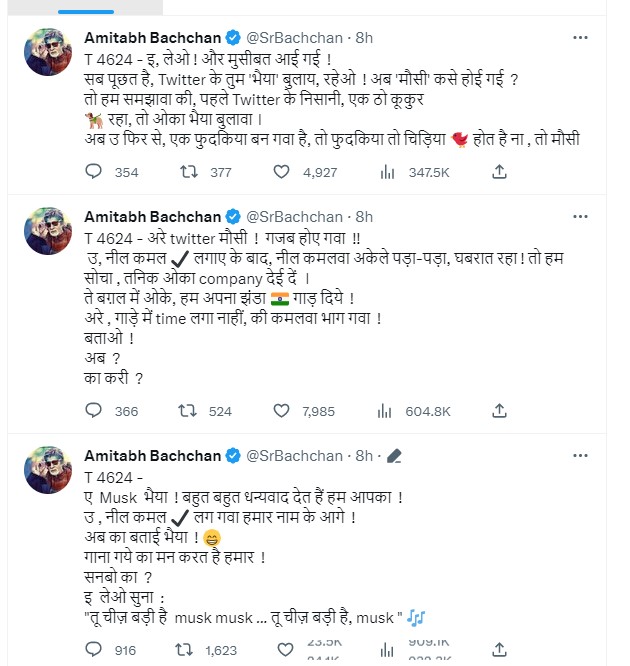Retweet the tweet with 524 retweets
The height and width of the screenshot is (666, 630).
point(187,410)
